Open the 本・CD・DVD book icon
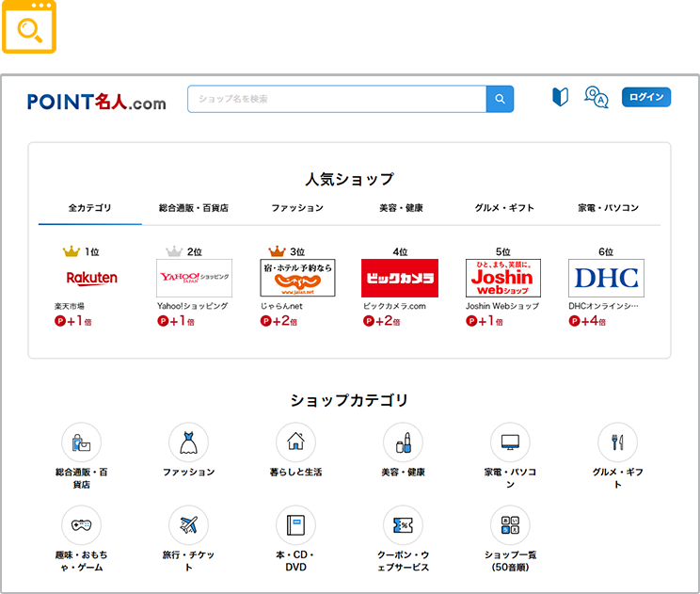Image resolution: width=700 pixels, height=594 pixels. (295, 525)
